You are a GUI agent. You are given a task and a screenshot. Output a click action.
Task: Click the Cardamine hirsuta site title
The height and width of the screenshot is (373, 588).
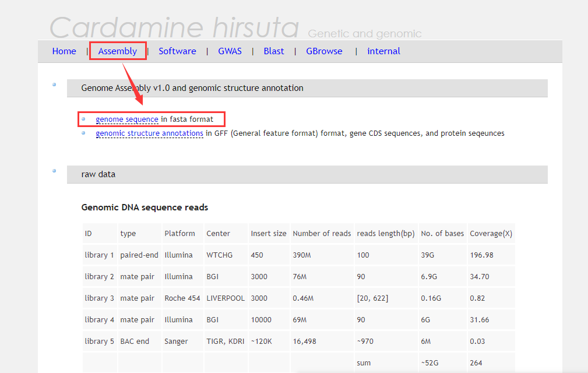[x=174, y=27]
